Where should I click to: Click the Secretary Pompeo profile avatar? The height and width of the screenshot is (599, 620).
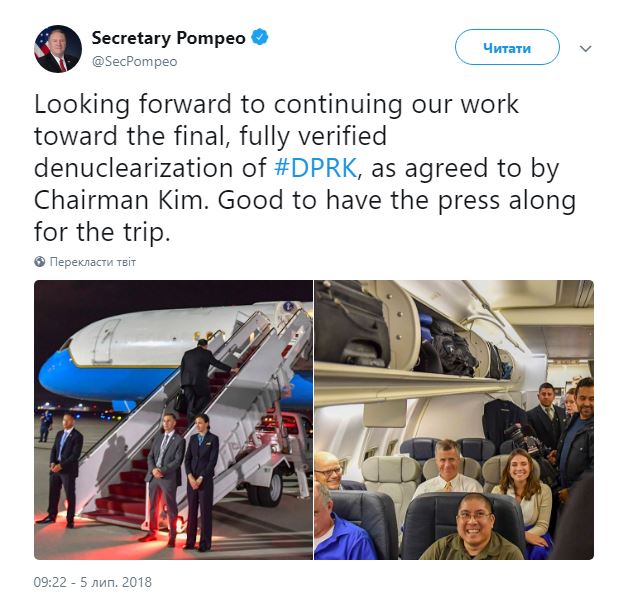58,49
